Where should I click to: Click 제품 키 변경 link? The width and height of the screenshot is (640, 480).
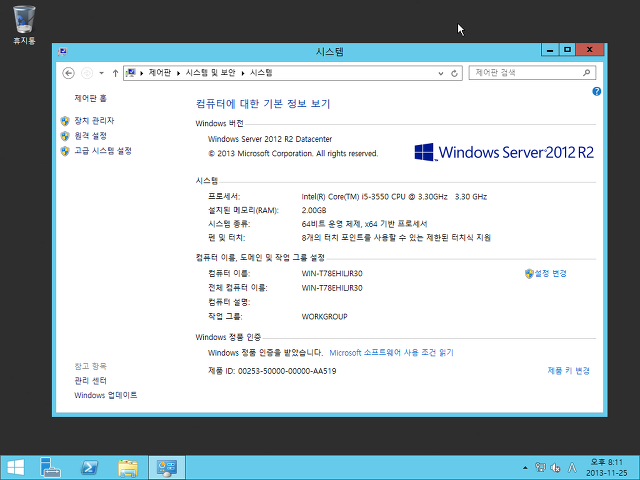point(569,371)
